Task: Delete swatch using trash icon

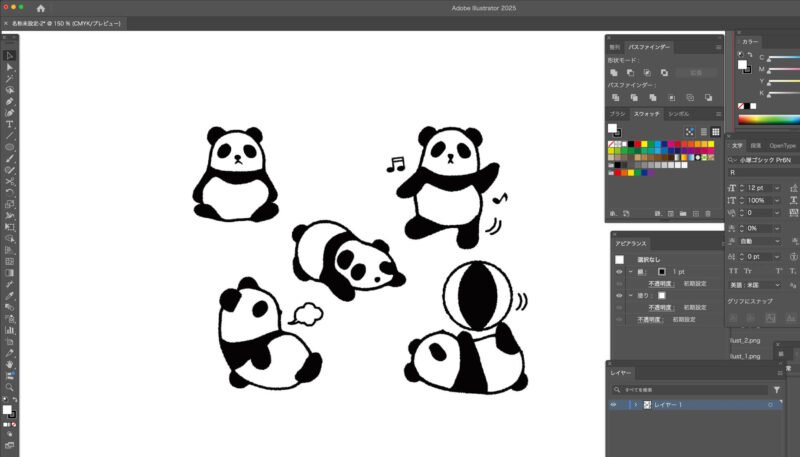Action: [x=708, y=213]
